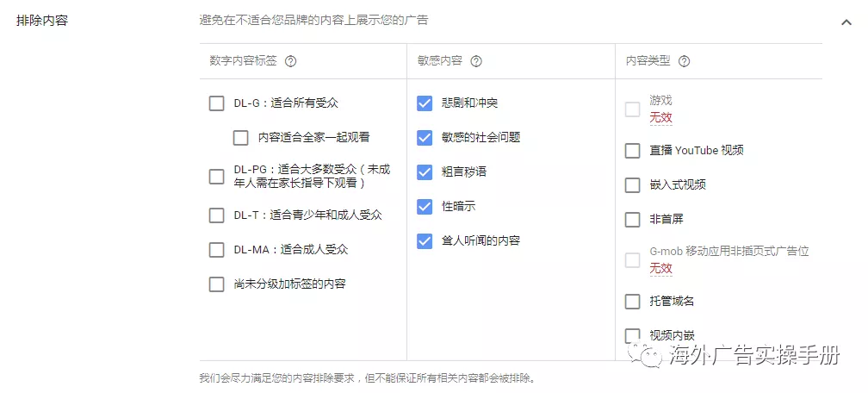Select the 托管域名 checkbox

(x=632, y=301)
